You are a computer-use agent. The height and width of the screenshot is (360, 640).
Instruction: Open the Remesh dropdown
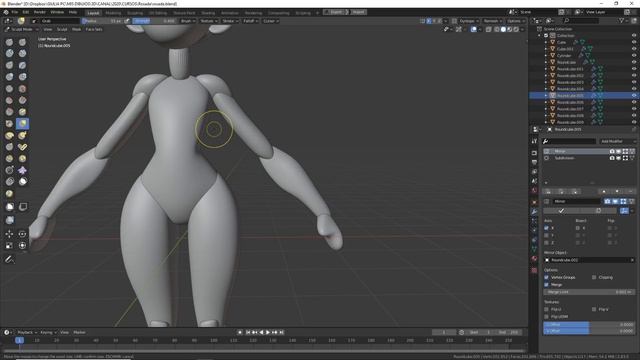(x=493, y=21)
